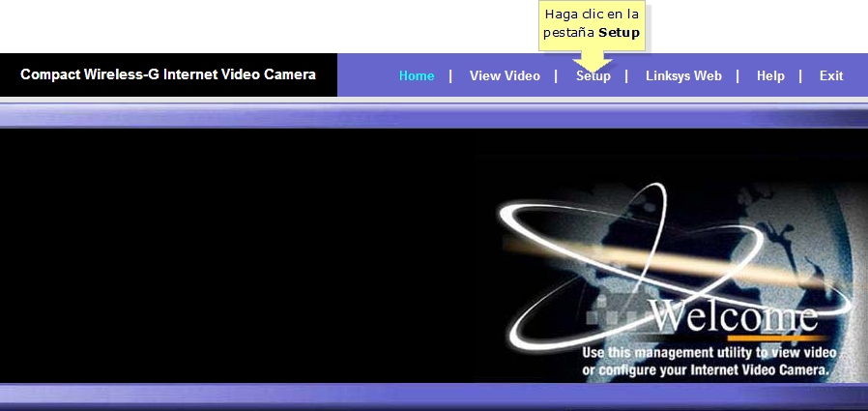Click the 'Use this management utility to view video' line
This screenshot has width=868, height=411.
[x=709, y=353]
